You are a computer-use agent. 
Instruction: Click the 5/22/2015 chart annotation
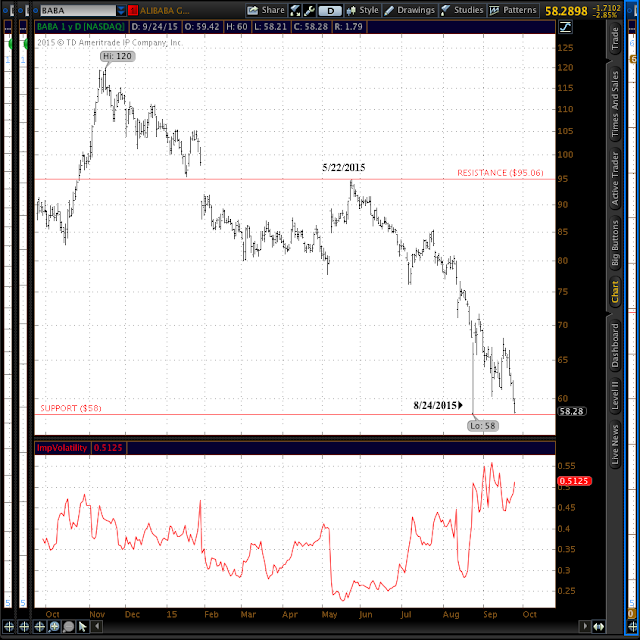coord(344,167)
